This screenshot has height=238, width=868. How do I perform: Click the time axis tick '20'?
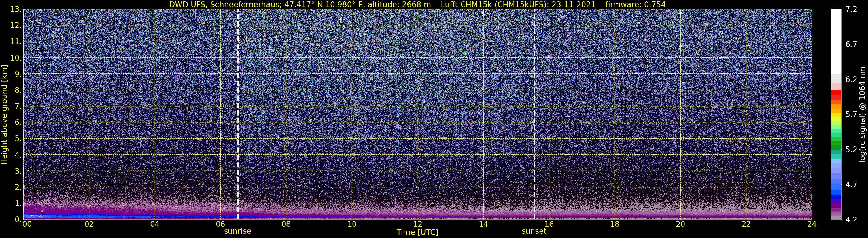click(x=680, y=224)
